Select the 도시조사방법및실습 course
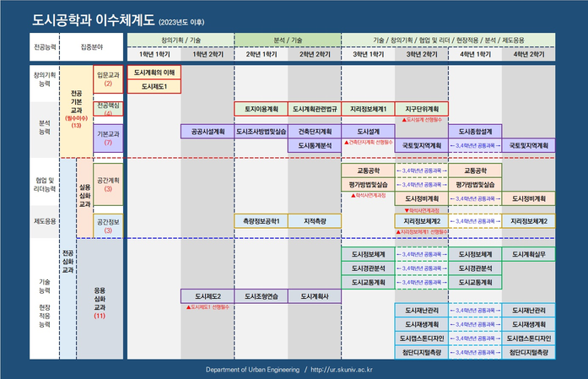Screen dimensions: 588x379 point(261,132)
